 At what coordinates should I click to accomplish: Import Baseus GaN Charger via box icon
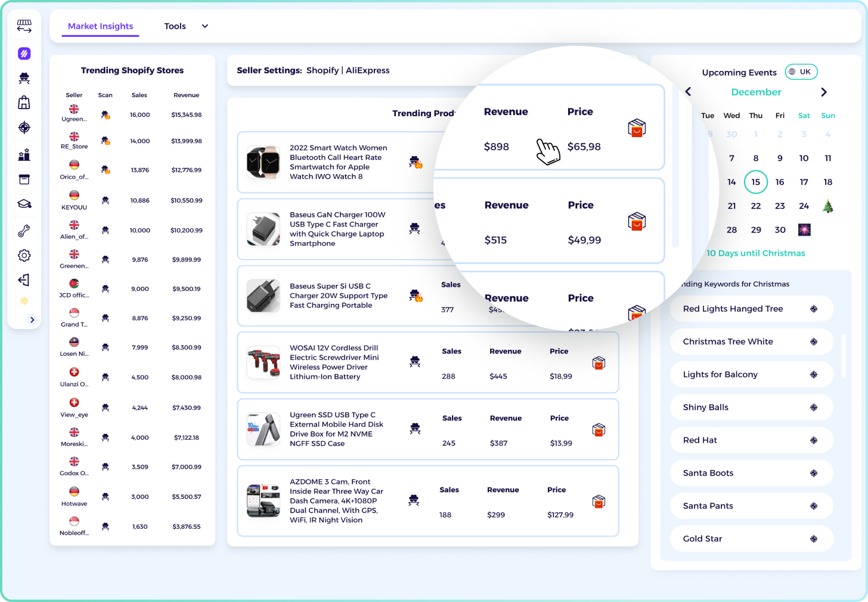point(637,221)
